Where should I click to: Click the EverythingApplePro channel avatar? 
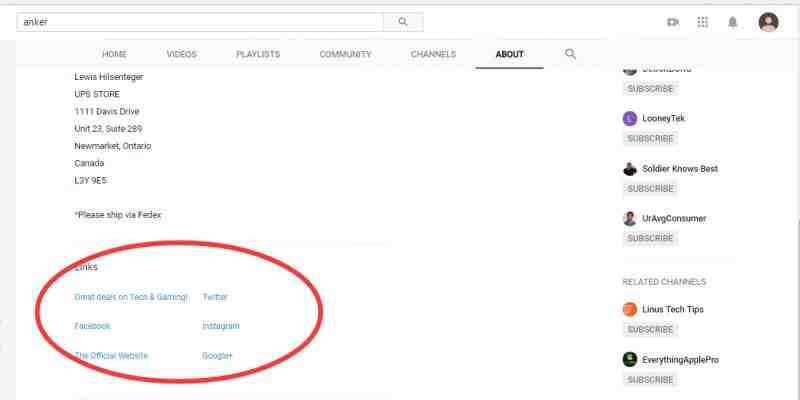[x=630, y=359]
